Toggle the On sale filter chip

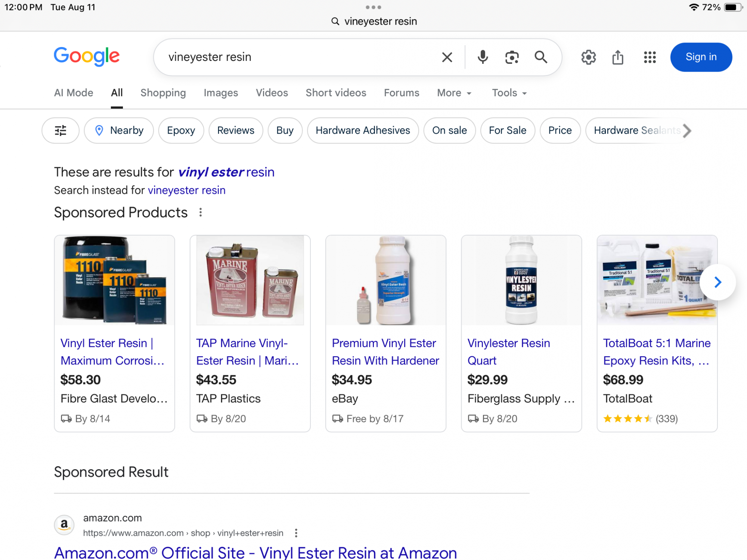[x=449, y=130]
